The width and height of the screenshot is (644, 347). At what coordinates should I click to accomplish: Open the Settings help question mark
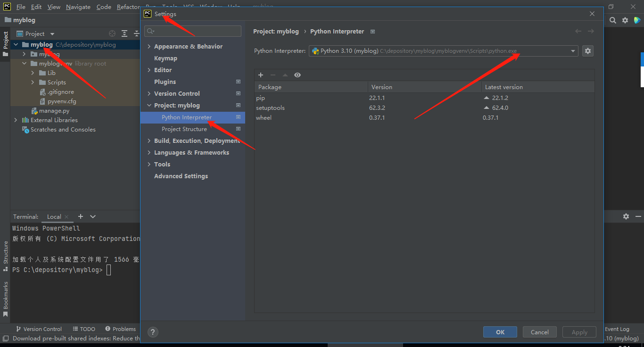(153, 332)
